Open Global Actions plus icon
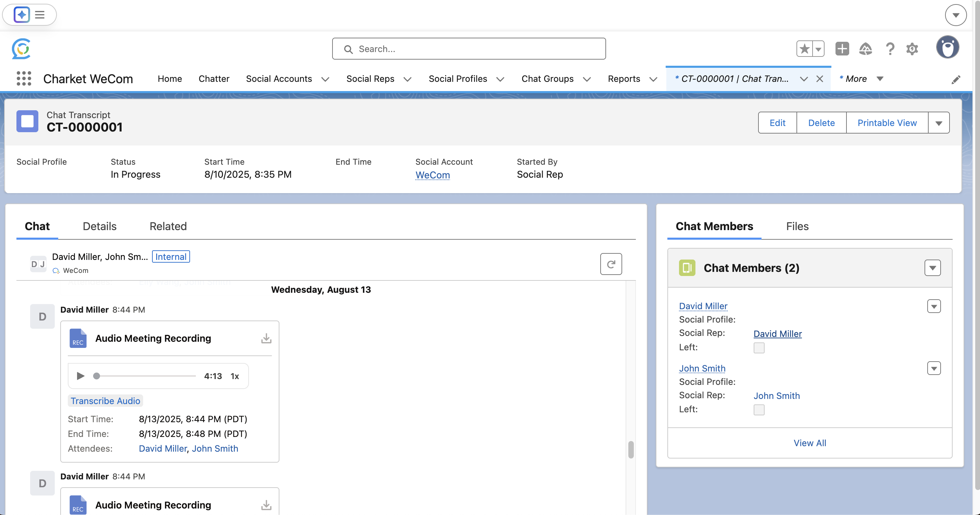 point(842,49)
